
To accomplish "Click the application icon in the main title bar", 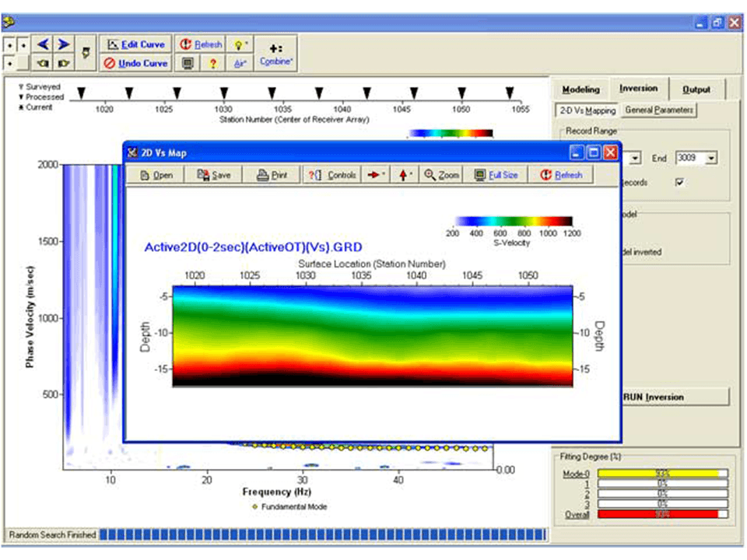I will click(x=8, y=22).
